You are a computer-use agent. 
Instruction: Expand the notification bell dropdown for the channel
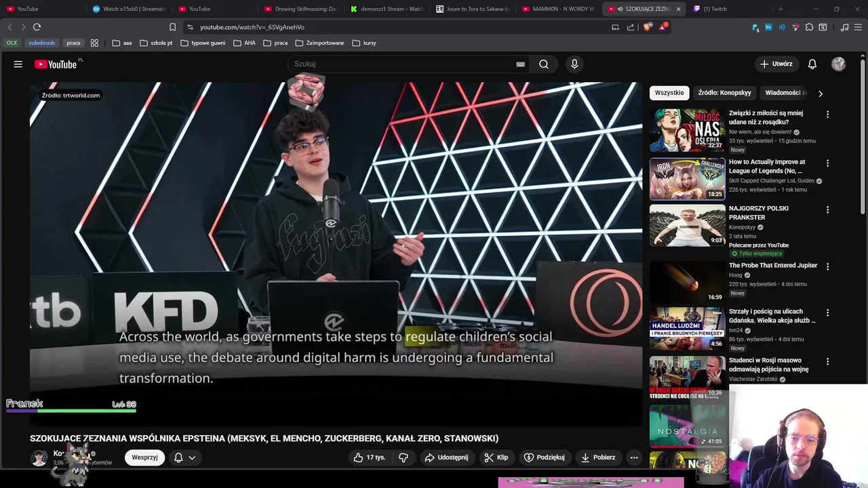(x=192, y=457)
